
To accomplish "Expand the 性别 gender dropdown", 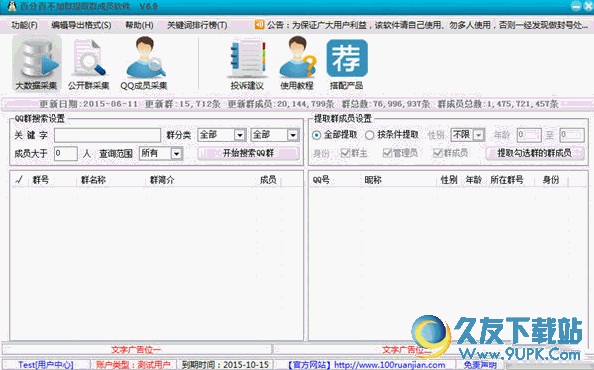I will pyautogui.click(x=478, y=135).
